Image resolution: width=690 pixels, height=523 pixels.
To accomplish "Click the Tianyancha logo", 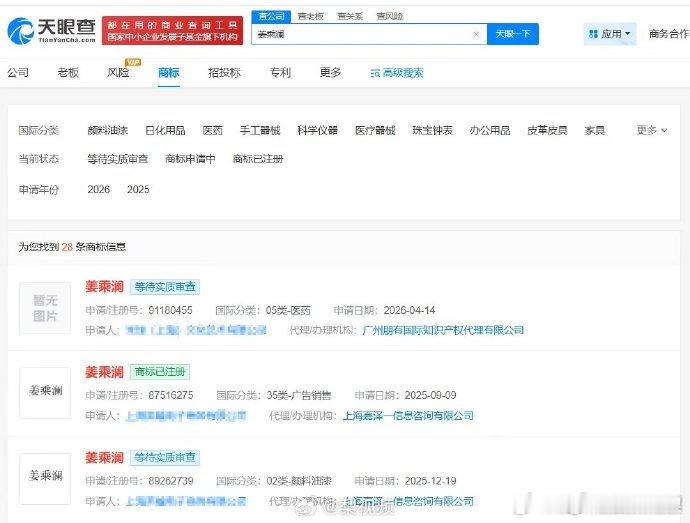I will tap(51, 30).
